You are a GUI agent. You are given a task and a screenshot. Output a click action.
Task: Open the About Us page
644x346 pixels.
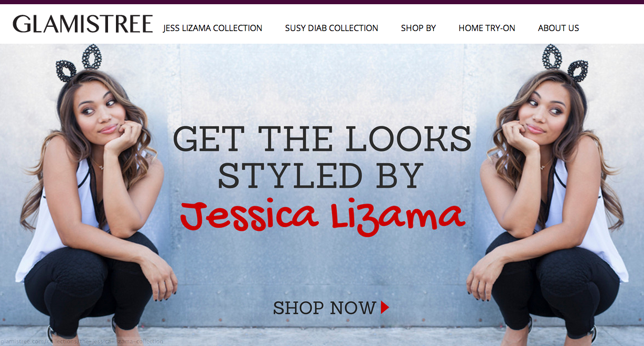tap(559, 28)
